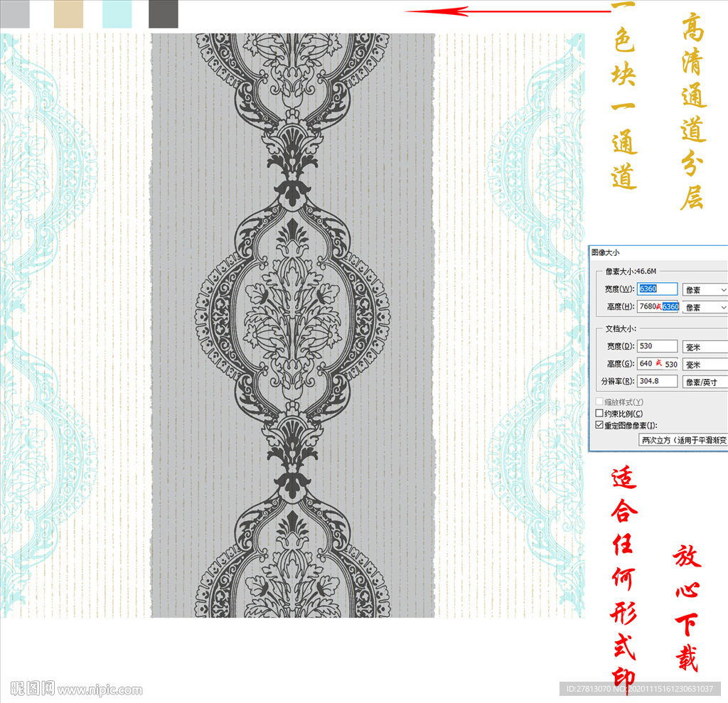This screenshot has height=703, width=728.
Task: Pick the pale cyan color swatch
Action: click(x=117, y=14)
